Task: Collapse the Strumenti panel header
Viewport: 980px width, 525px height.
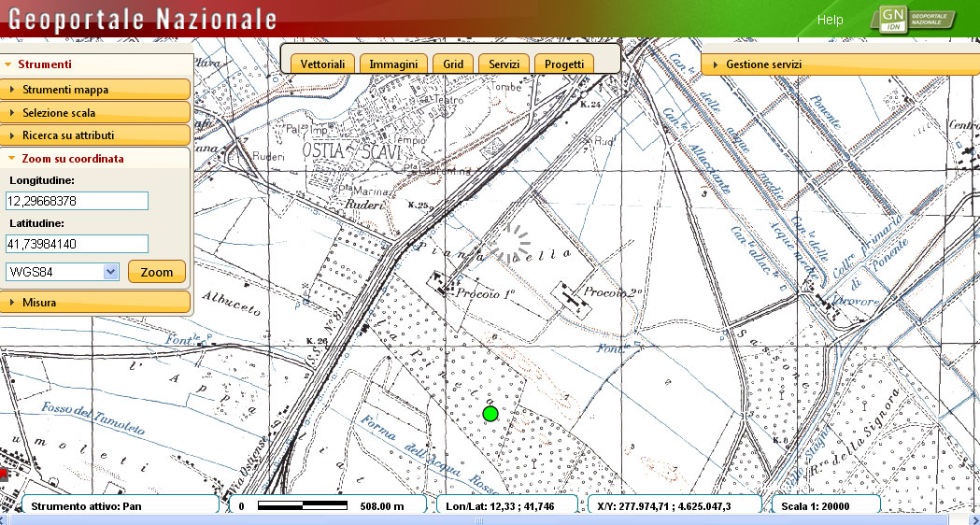Action: [95, 64]
